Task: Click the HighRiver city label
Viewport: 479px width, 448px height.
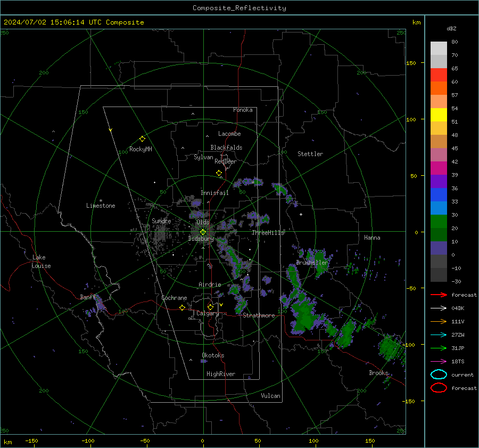Action: (x=221, y=374)
